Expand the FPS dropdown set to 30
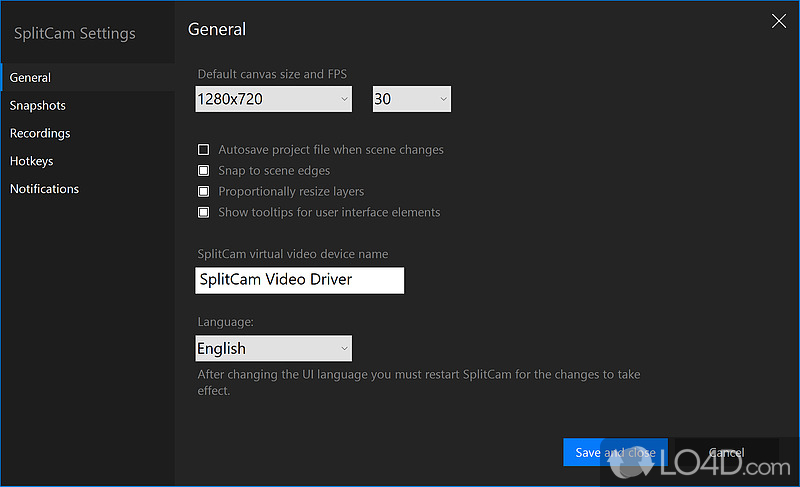The width and height of the screenshot is (800, 487). click(x=411, y=99)
